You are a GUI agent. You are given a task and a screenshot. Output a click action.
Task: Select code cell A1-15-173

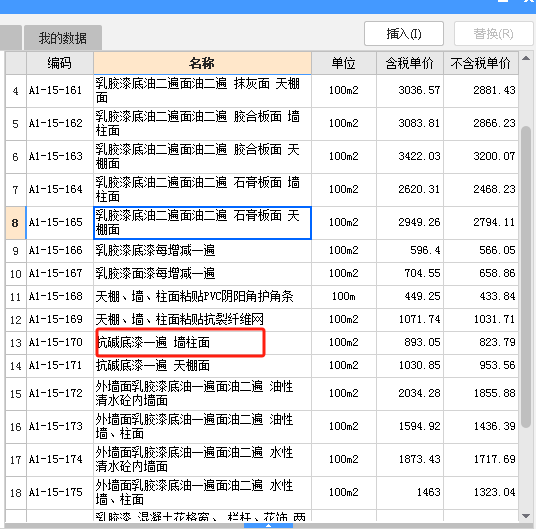tap(60, 426)
